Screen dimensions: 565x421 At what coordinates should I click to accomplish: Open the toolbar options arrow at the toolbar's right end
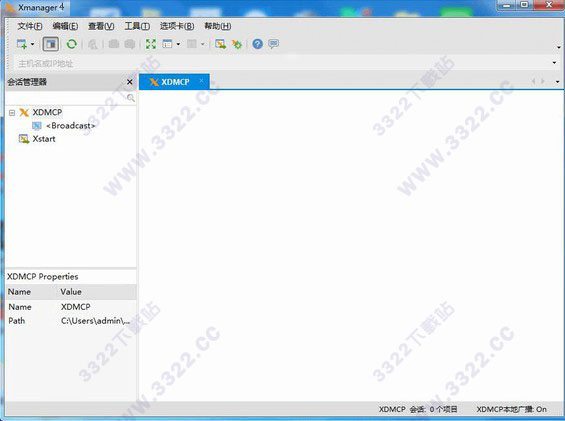[559, 47]
